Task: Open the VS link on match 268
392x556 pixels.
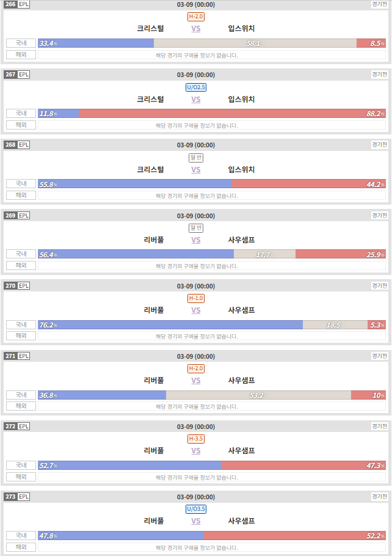Action: click(x=195, y=170)
